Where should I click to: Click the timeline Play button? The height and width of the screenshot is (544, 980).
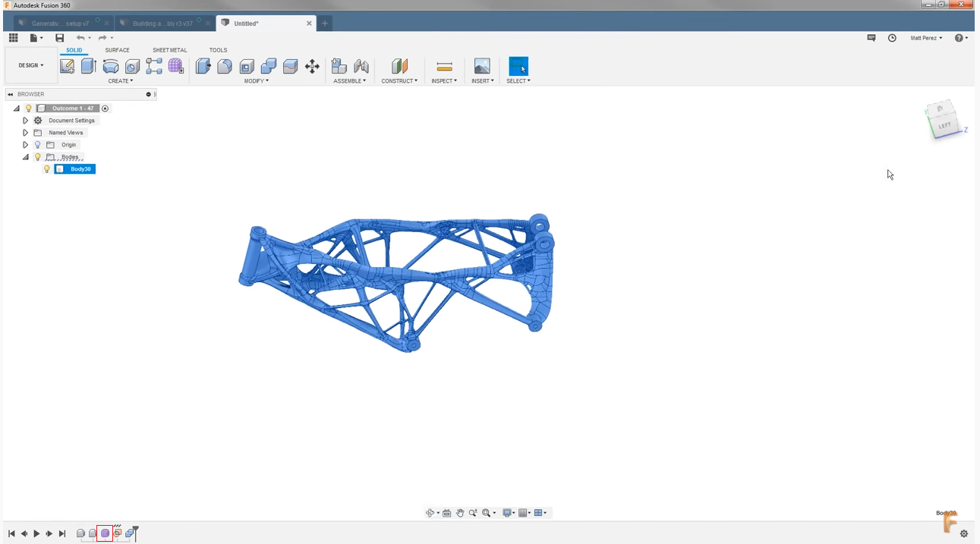point(36,534)
